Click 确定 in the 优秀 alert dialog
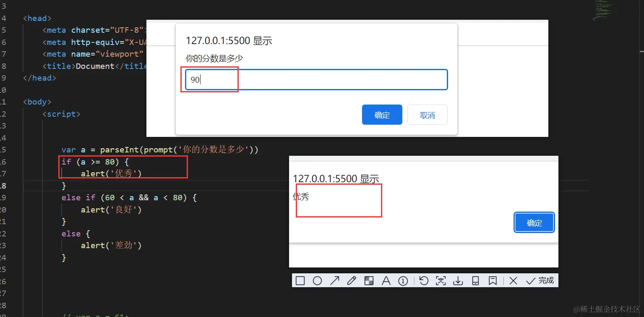Screen dimensions: 644x317 tap(534, 223)
